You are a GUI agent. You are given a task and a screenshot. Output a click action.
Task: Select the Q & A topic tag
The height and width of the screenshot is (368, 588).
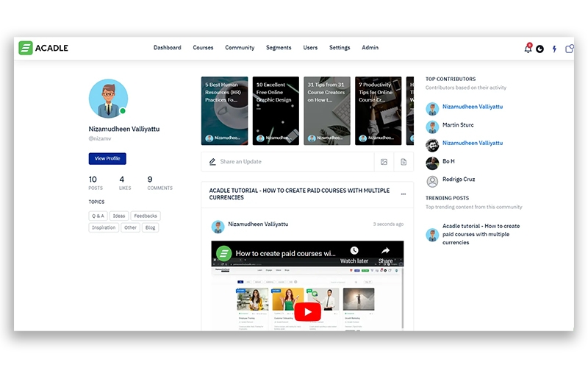click(98, 216)
